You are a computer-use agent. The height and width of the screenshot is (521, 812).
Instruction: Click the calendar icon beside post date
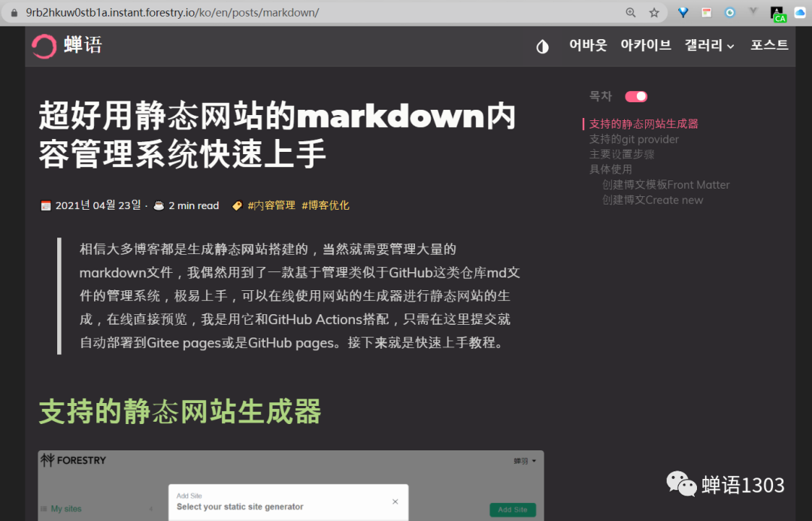[46, 205]
